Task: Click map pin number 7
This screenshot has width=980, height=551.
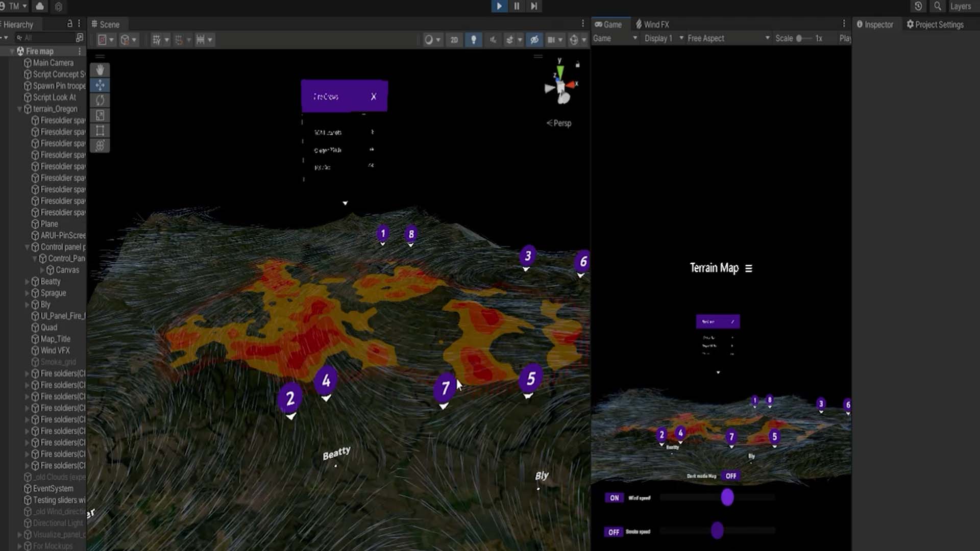Action: (x=445, y=389)
